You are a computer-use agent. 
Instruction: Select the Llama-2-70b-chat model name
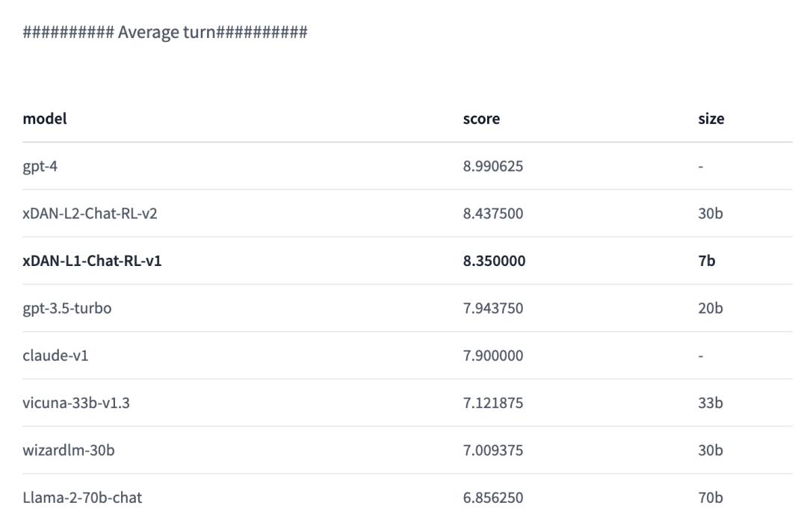pyautogui.click(x=82, y=498)
